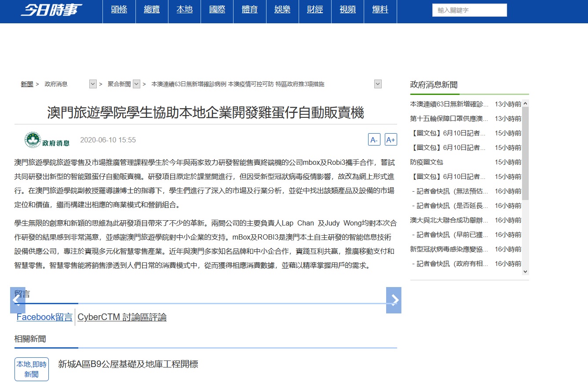
Task: Go to next article with right arrow
Action: tap(394, 300)
